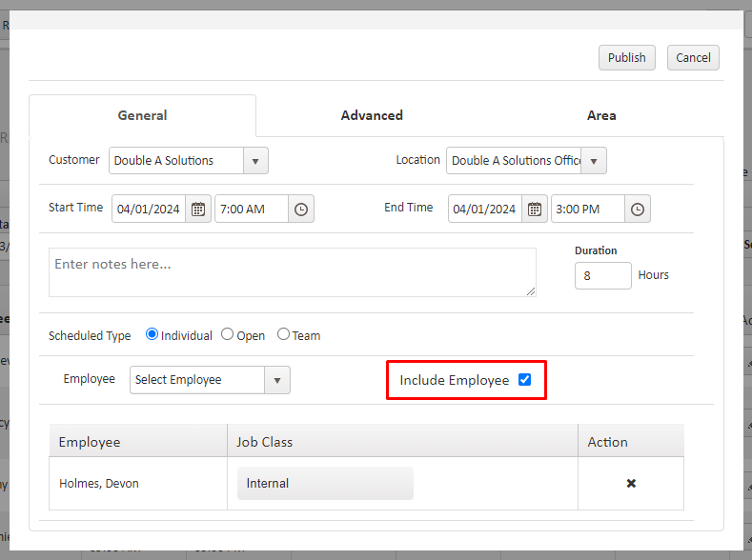The height and width of the screenshot is (560, 752).
Task: Select the Individual scheduled type
Action: [x=152, y=334]
